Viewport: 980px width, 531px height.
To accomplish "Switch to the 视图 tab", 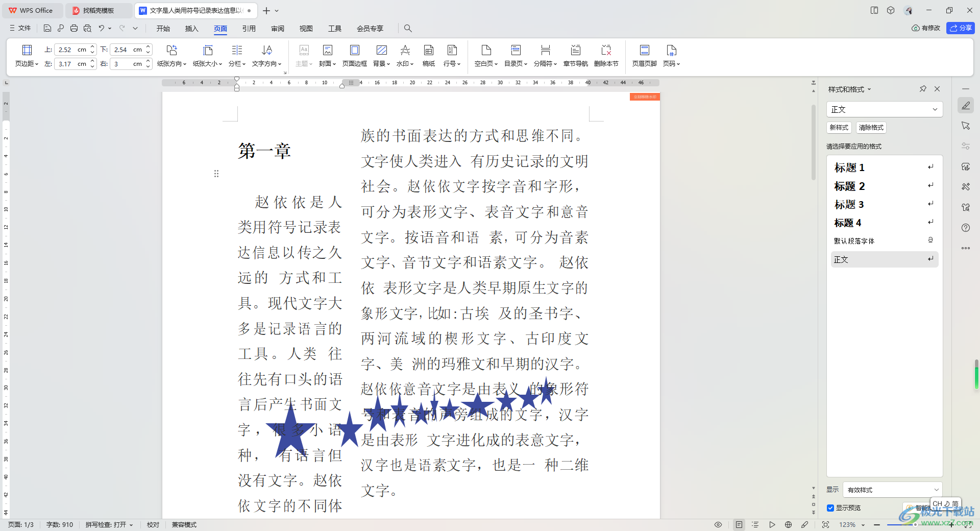I will click(306, 28).
